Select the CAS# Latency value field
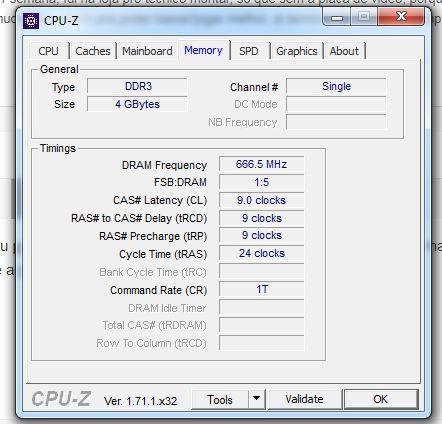Screen dimensions: 442x424 261,200
